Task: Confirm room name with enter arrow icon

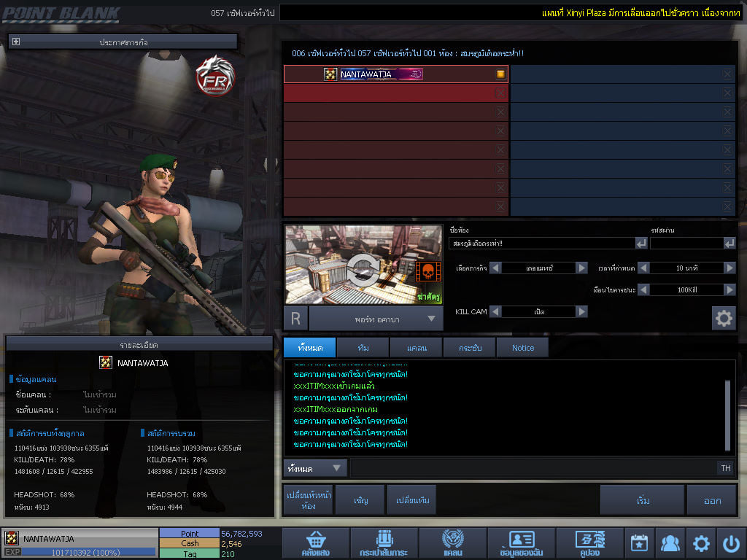Action: [641, 244]
